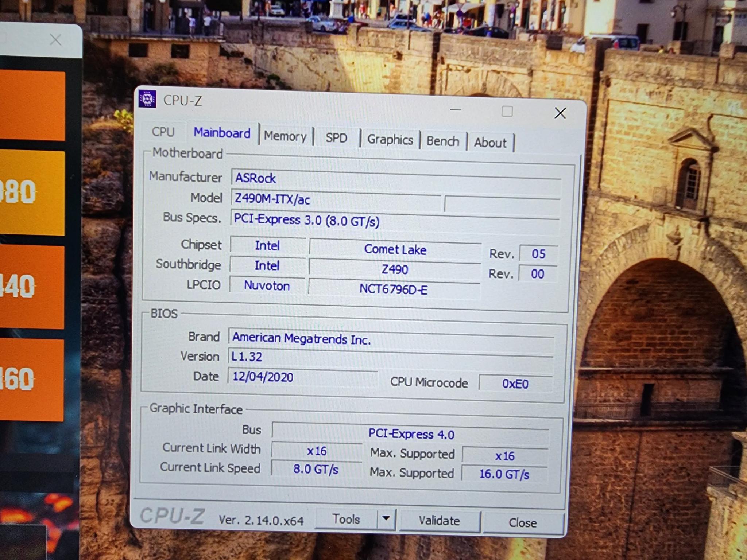The width and height of the screenshot is (747, 560).
Task: Click the Validate button
Action: 439,521
